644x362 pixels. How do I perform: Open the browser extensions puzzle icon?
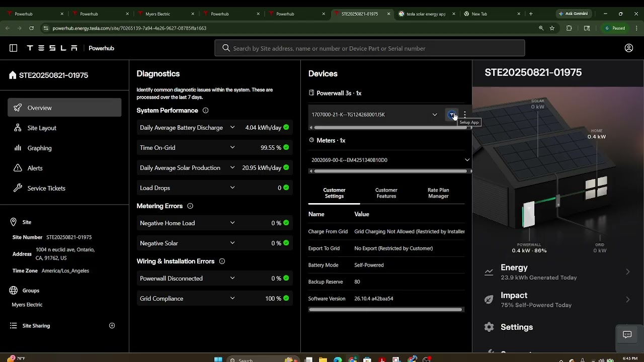pos(569,28)
